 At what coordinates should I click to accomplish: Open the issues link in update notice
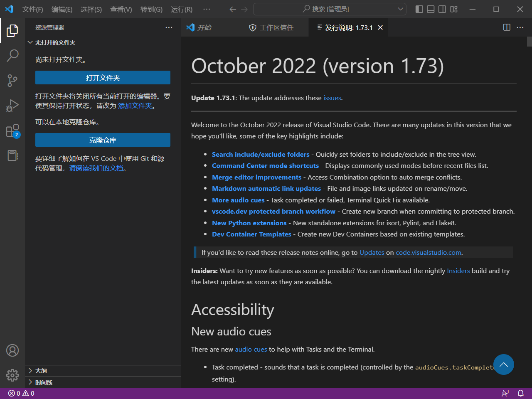(x=332, y=98)
